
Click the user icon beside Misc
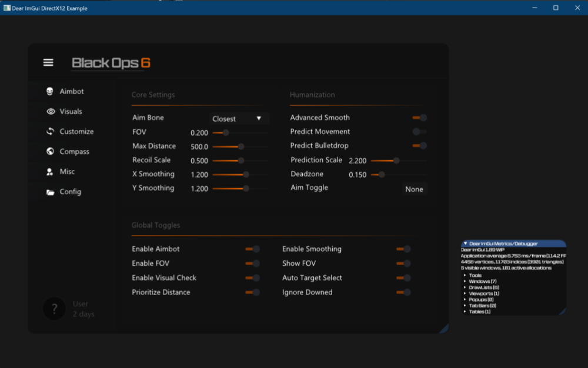(50, 172)
